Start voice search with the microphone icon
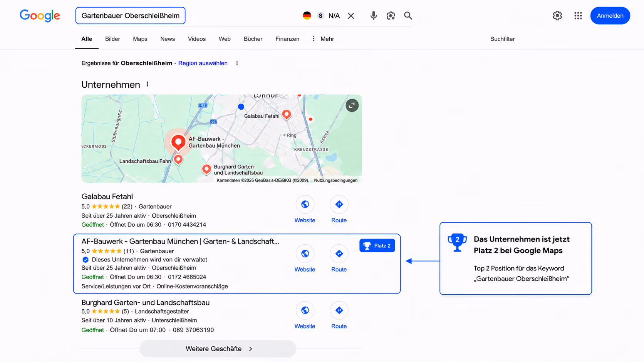 [x=373, y=16]
